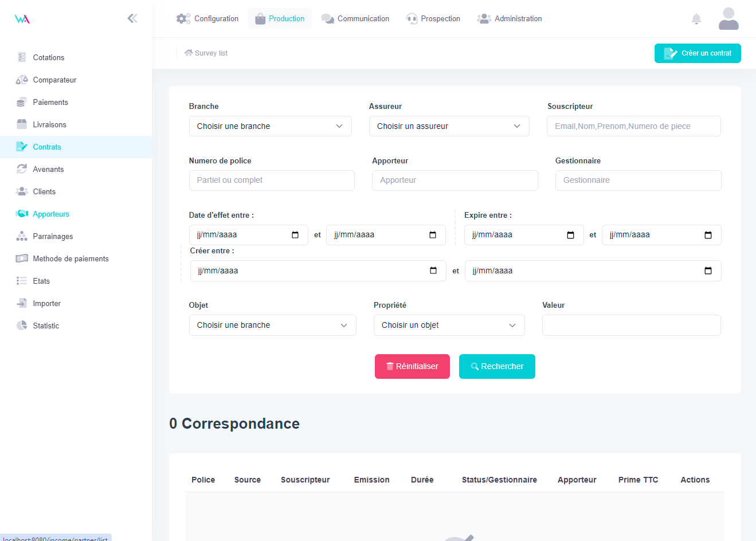
Task: Collapse the sidebar with the double-chevron icon
Action: tap(132, 18)
